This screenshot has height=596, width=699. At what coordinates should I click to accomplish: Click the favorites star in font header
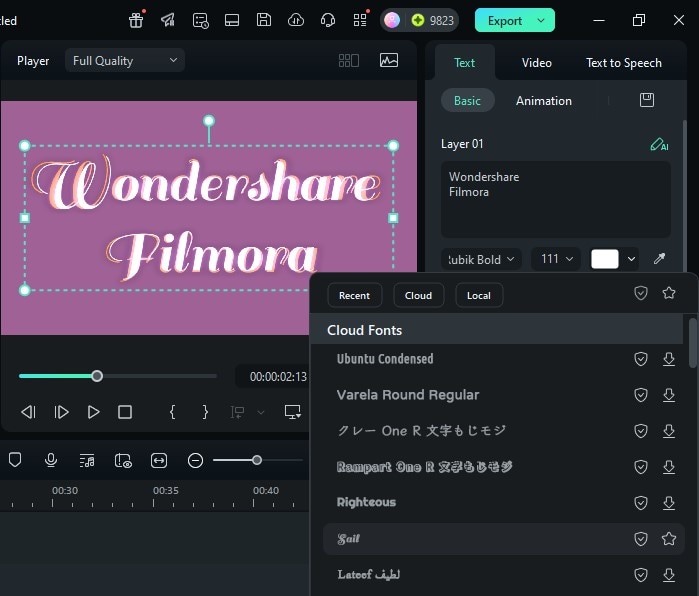pos(669,293)
